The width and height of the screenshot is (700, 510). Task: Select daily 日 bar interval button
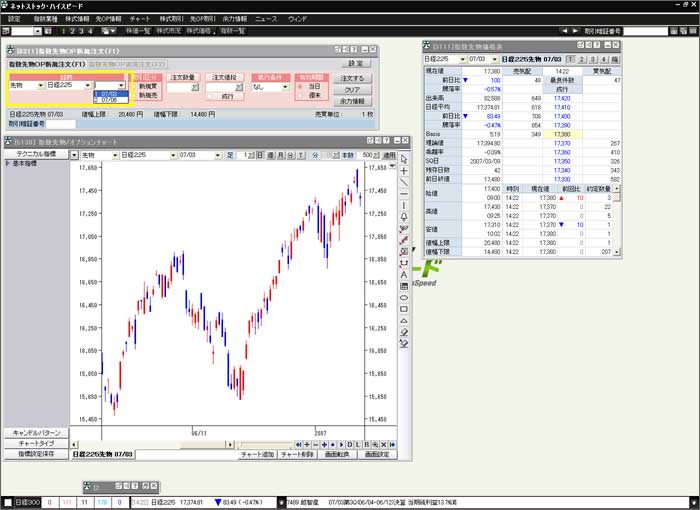click(x=260, y=155)
